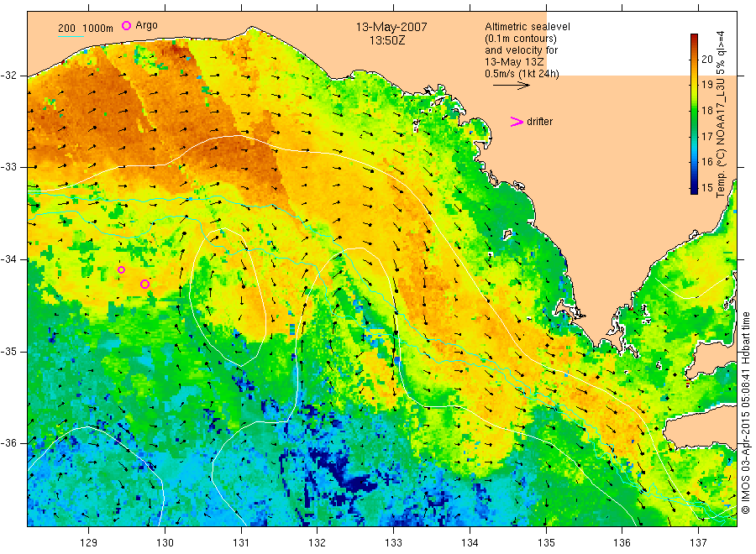This screenshot has height=554, width=756.
Task: Click the '13-May 13Z' caption line
Action: tap(514, 62)
